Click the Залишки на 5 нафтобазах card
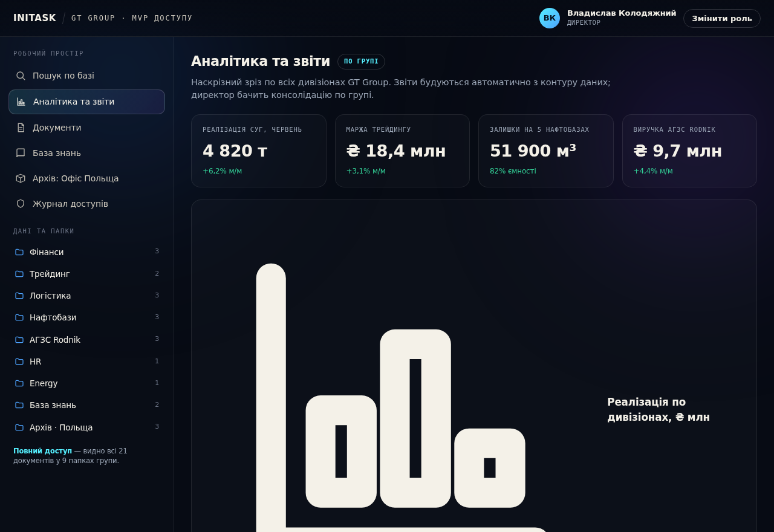774x532 pixels. [546, 151]
